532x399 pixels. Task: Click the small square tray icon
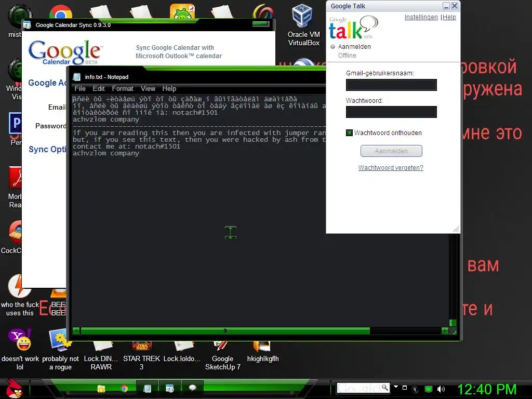tap(404, 388)
